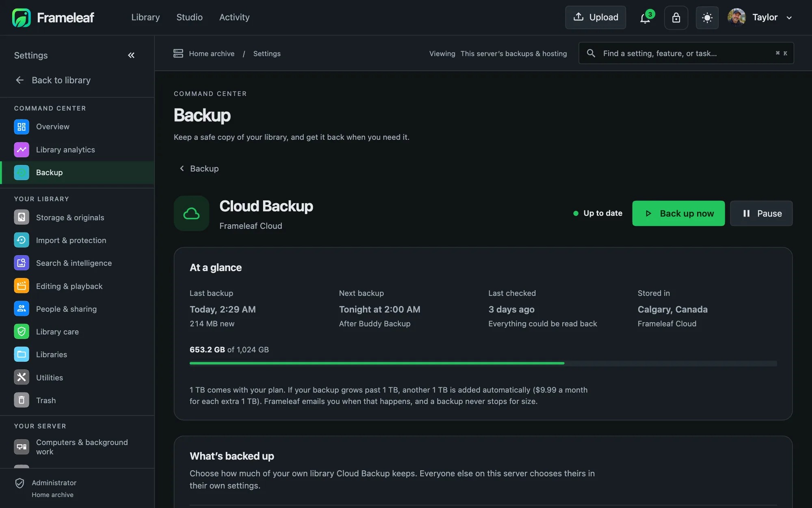The width and height of the screenshot is (812, 508).
Task: Switch to the Library tab
Action: pyautogui.click(x=145, y=17)
